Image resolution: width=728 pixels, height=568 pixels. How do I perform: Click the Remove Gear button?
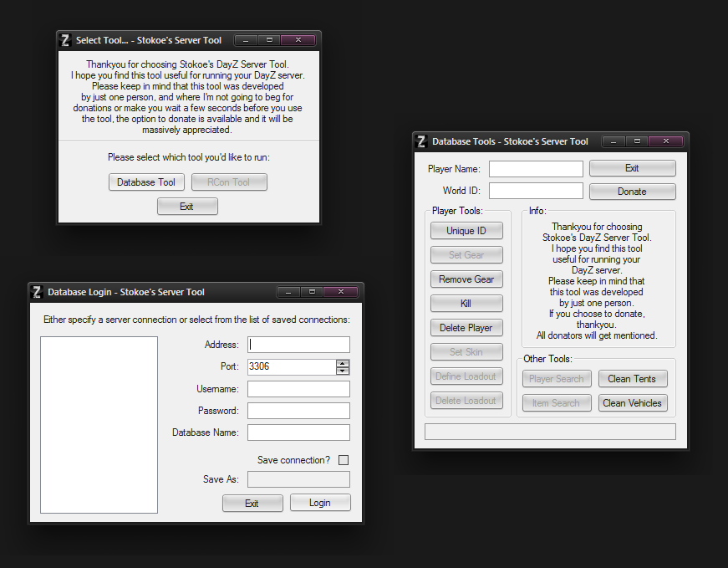466,279
